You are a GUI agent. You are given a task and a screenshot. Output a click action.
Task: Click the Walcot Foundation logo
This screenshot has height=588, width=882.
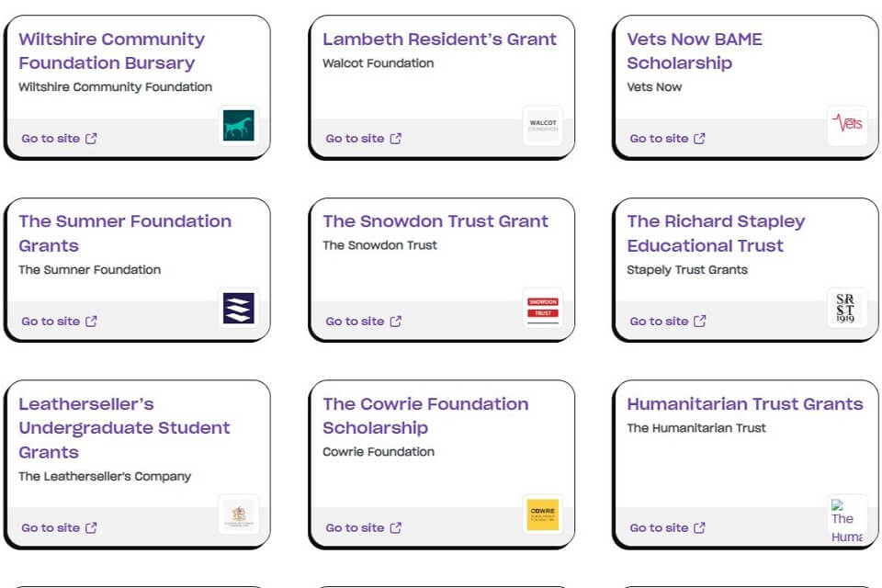click(x=542, y=126)
